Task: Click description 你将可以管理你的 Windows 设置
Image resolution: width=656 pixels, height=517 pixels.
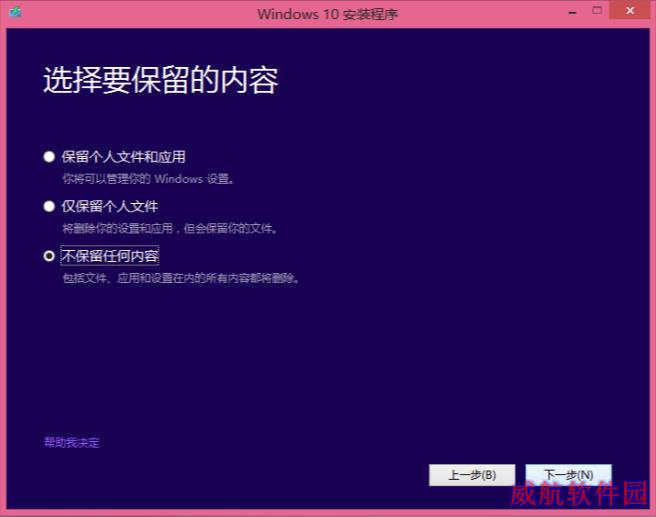Action: click(x=148, y=179)
